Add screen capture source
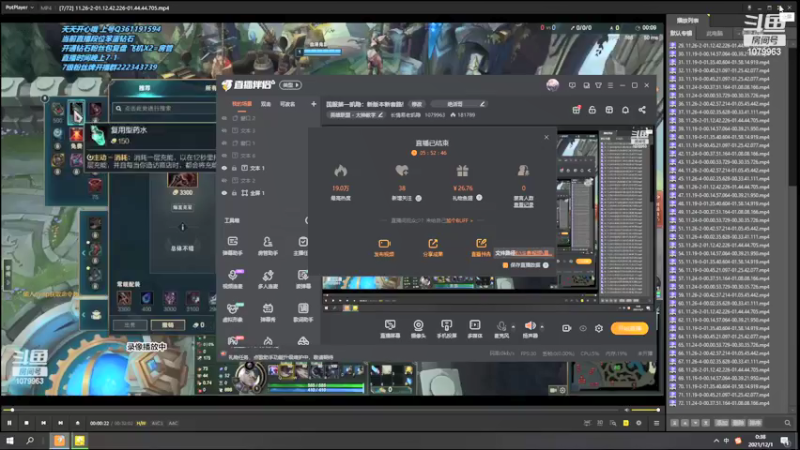 click(390, 329)
